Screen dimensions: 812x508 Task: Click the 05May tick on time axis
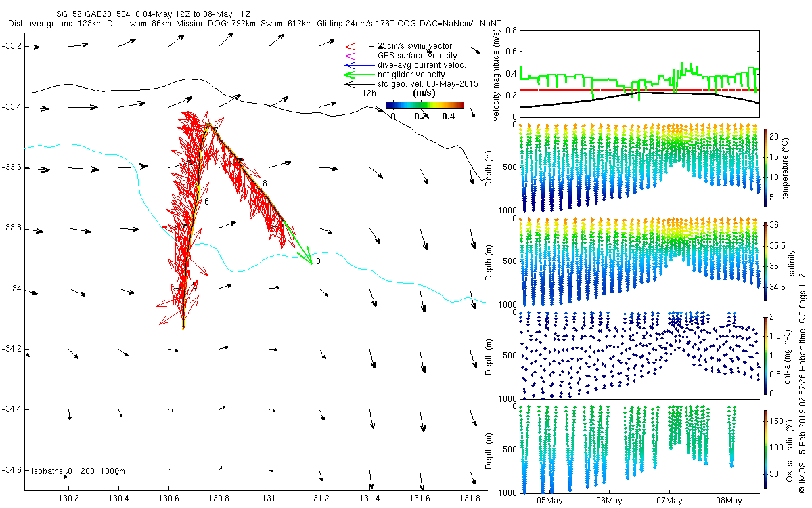tap(549, 501)
